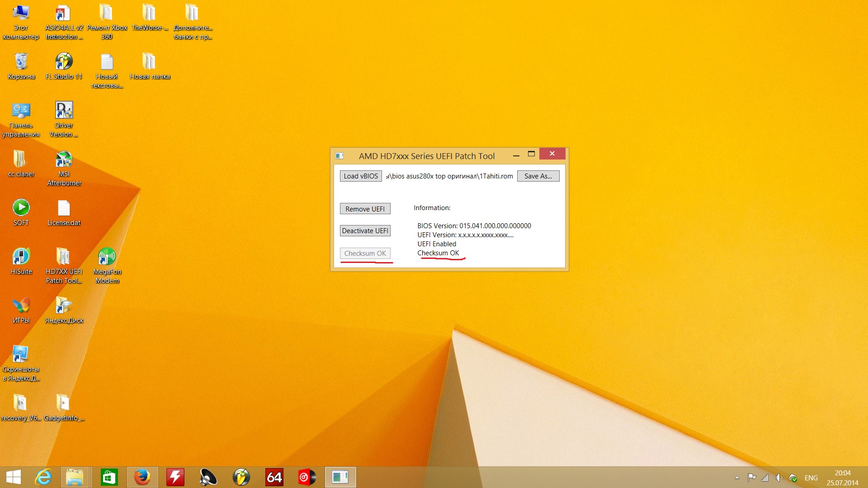Open the Яндекс.Диск desktop shortcut

click(64, 310)
